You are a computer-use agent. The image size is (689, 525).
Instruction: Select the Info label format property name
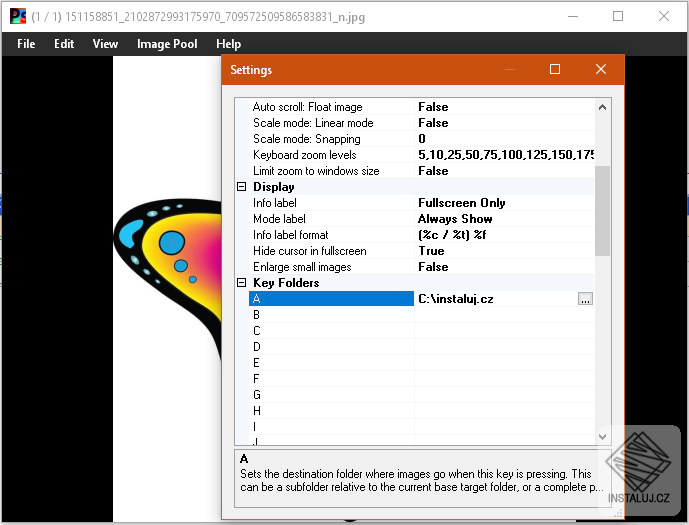[x=290, y=235]
